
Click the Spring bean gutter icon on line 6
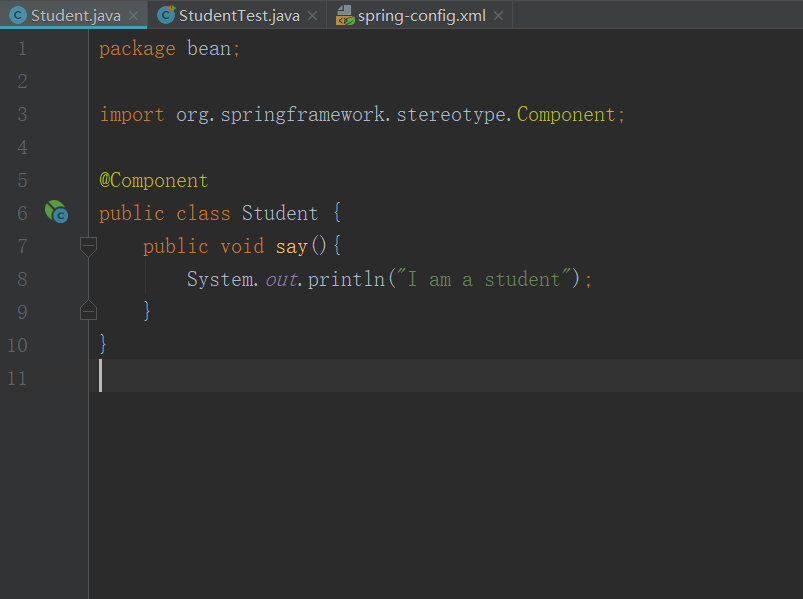(x=56, y=211)
